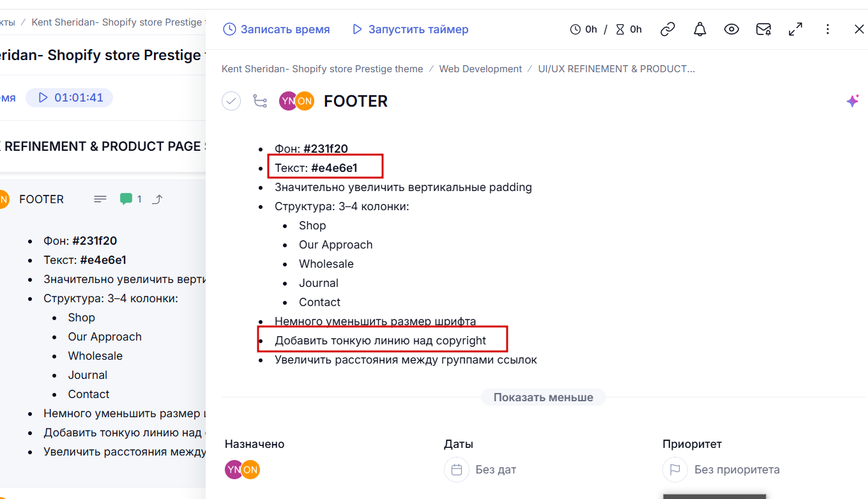Open Kent Sheridan project breadcrumb in panel
868x499 pixels.
tap(322, 69)
